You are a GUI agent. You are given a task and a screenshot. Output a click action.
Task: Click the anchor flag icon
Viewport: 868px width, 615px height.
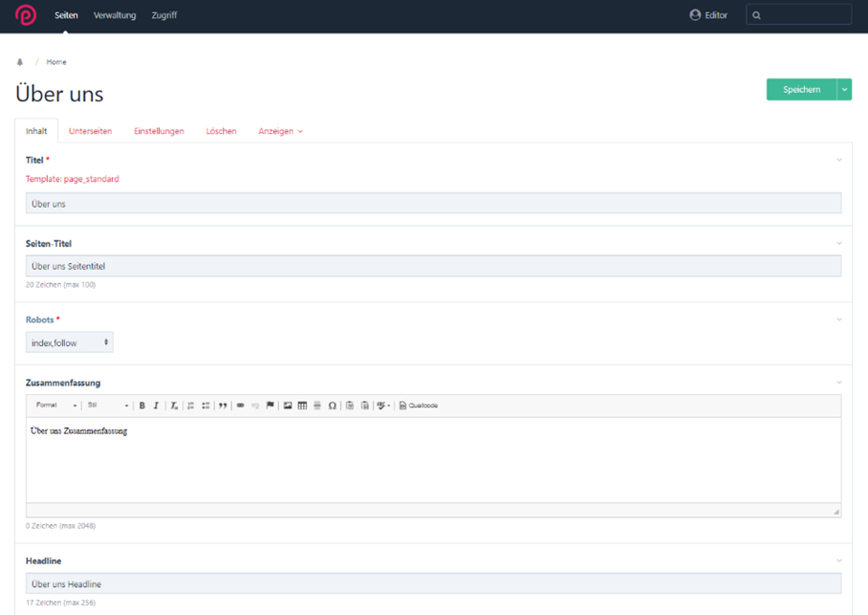coord(271,406)
